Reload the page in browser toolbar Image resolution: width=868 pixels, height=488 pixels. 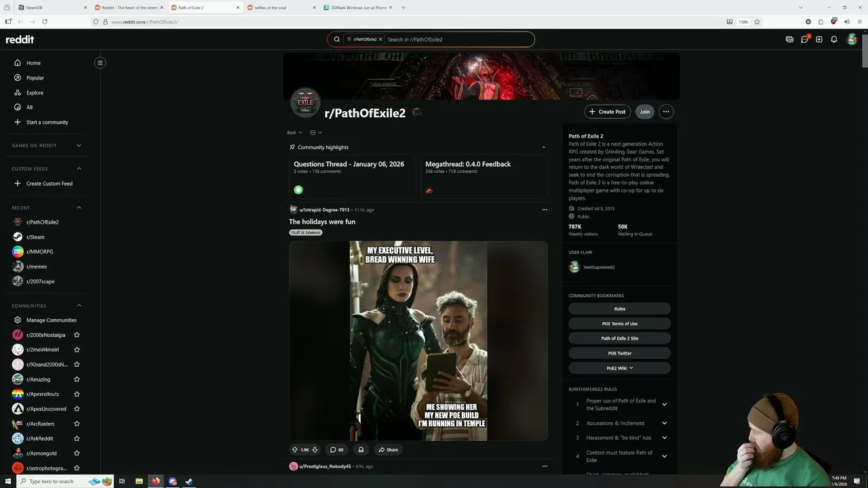[45, 22]
